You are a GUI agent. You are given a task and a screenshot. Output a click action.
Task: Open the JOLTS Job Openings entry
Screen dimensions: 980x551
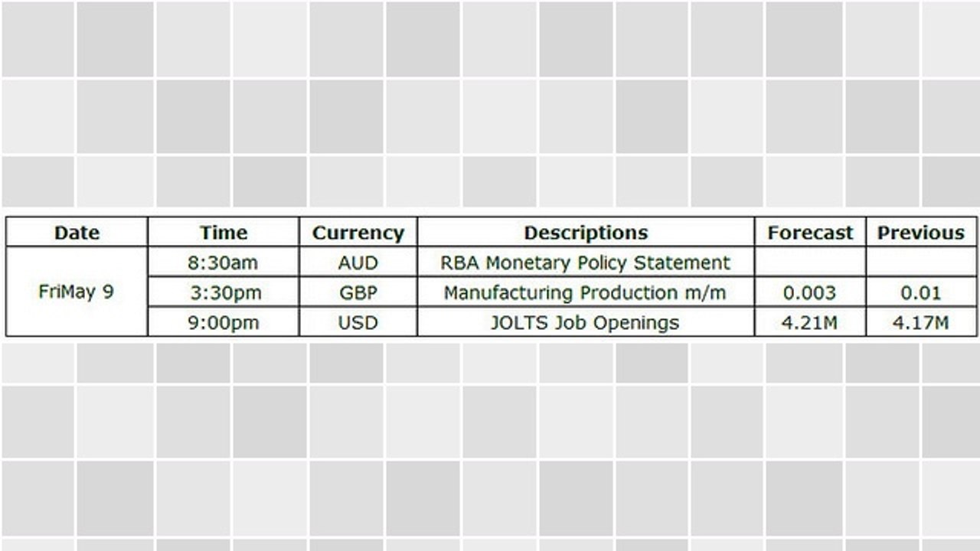586,322
